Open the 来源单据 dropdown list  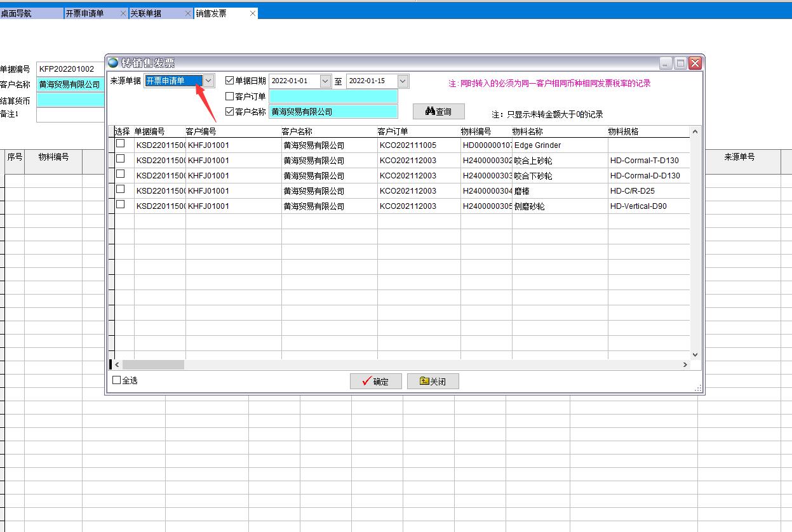coord(208,81)
